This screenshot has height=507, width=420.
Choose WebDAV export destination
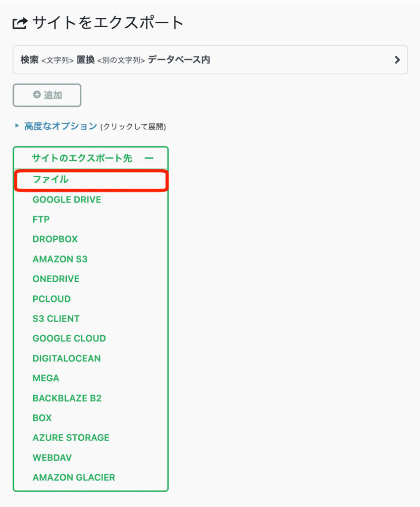(52, 457)
